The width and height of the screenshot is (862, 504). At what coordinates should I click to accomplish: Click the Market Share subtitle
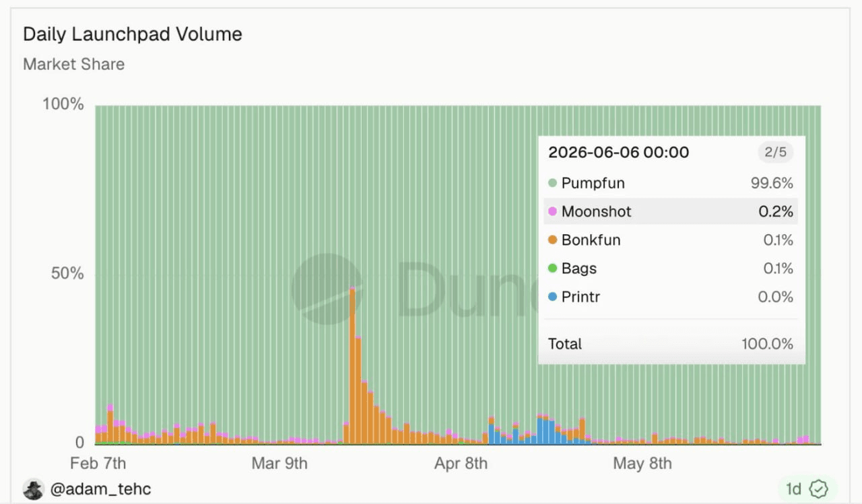74,65
